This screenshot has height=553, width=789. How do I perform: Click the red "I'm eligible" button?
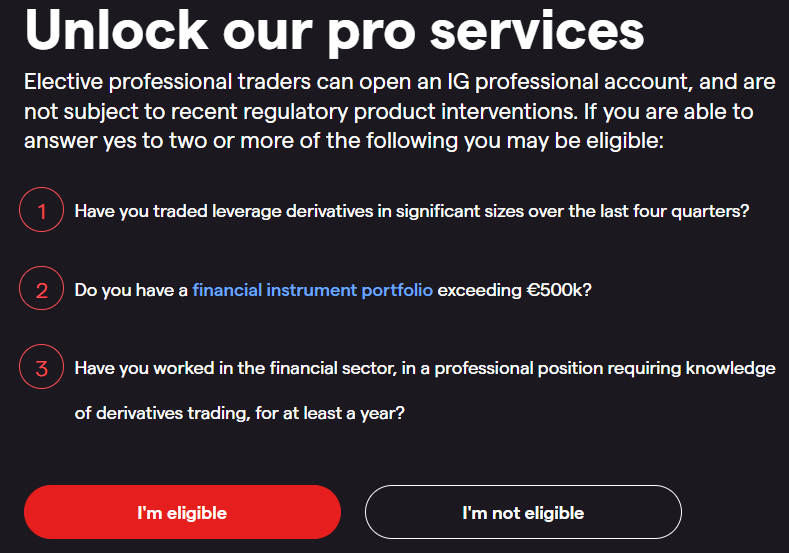click(x=182, y=513)
